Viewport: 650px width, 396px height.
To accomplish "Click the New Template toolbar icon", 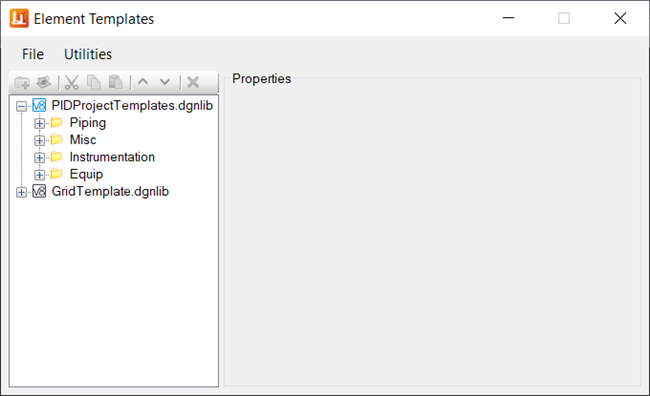I will pyautogui.click(x=44, y=83).
